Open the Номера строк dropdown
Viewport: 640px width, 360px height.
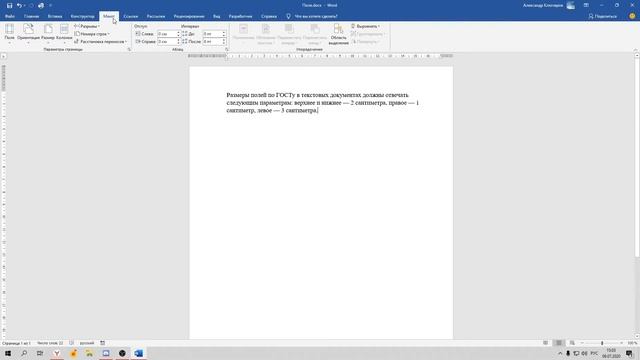91,34
